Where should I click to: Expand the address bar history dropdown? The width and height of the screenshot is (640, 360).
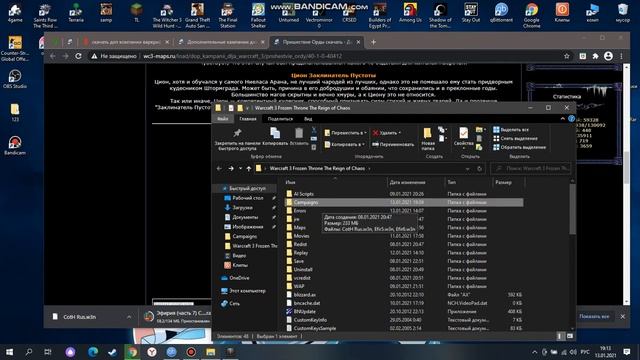tap(467, 168)
